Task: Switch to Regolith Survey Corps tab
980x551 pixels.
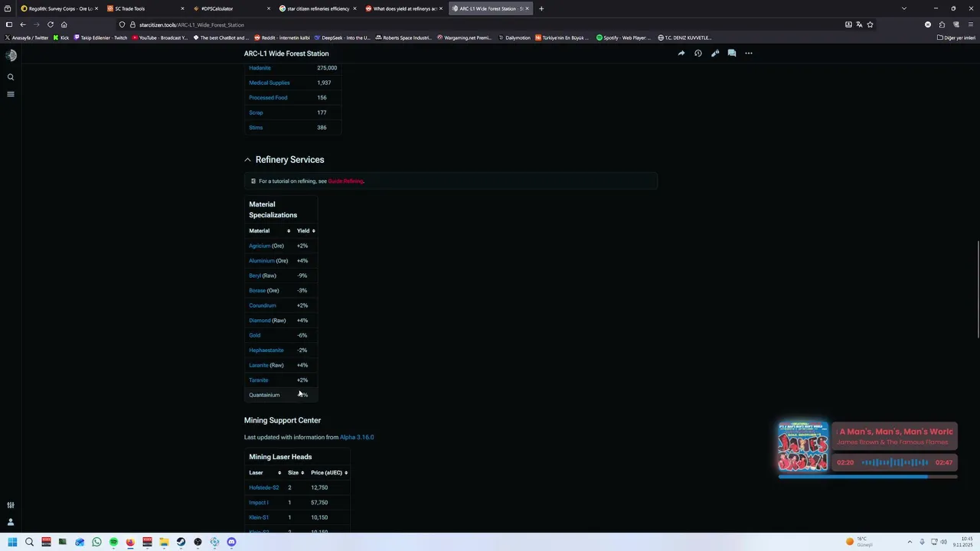Action: [x=60, y=8]
